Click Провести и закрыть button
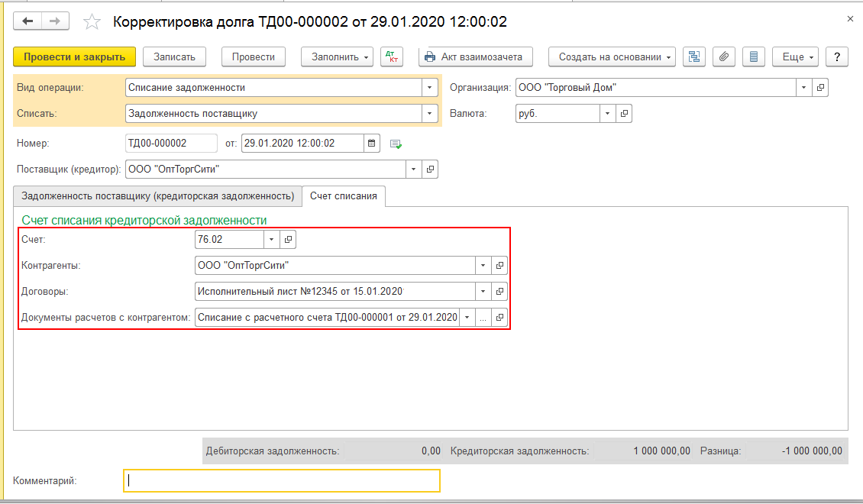 tap(74, 57)
